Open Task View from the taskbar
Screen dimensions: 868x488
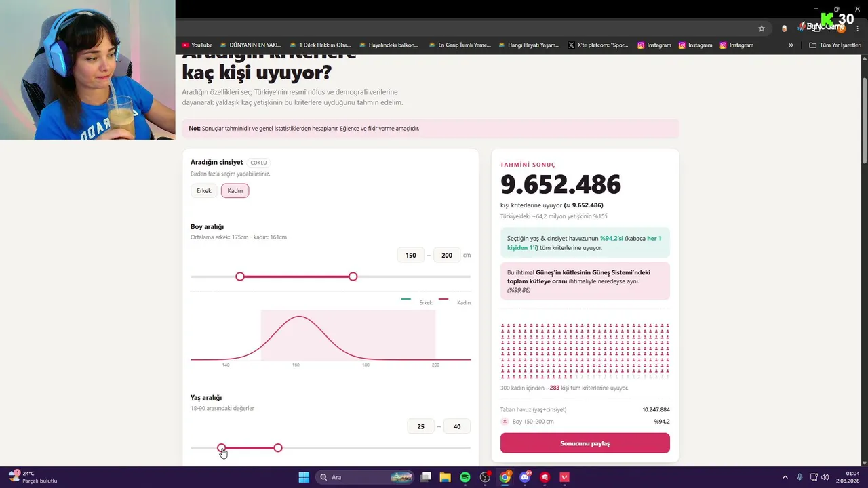pos(426,477)
